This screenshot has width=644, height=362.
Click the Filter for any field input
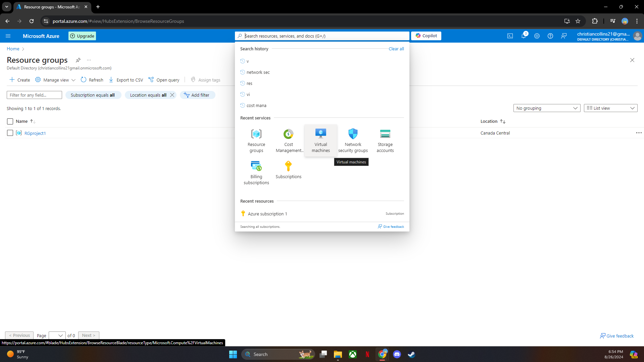pyautogui.click(x=34, y=95)
